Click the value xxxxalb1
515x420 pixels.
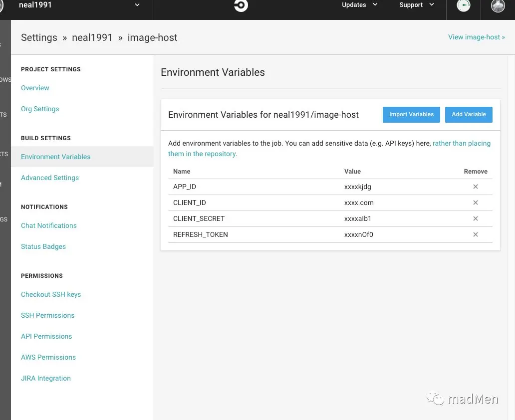[358, 218]
